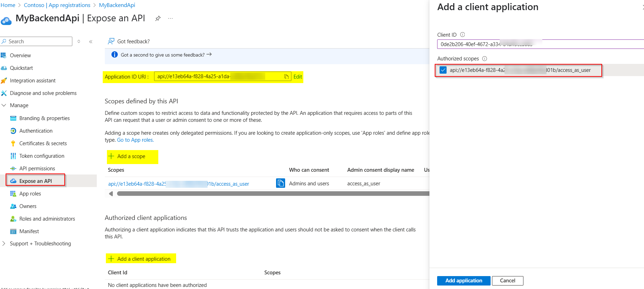Select the Admins and users cell
The width and height of the screenshot is (644, 289).
tap(309, 184)
